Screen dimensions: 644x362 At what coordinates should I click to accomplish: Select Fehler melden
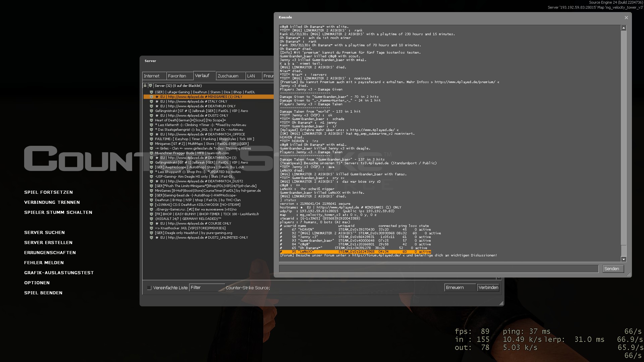[x=44, y=263]
